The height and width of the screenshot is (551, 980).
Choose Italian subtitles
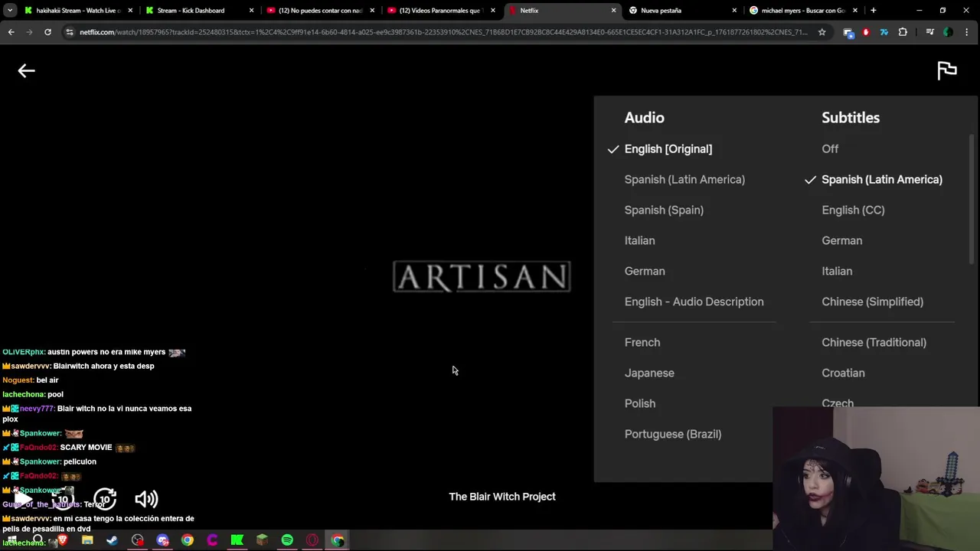coord(837,272)
